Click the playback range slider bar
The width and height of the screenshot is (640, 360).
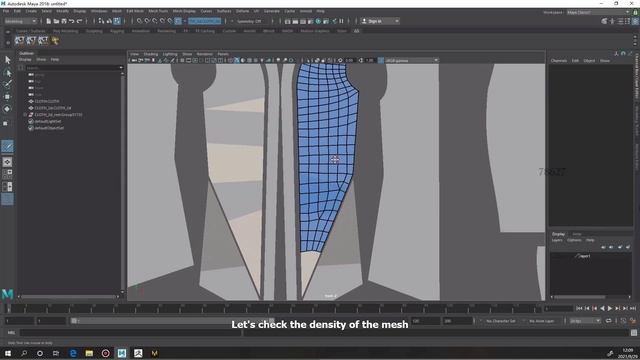pyautogui.click(x=172, y=321)
